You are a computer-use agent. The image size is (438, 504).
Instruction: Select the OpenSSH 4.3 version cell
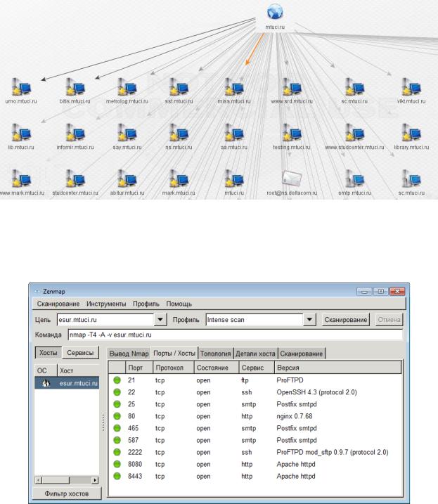(316, 392)
